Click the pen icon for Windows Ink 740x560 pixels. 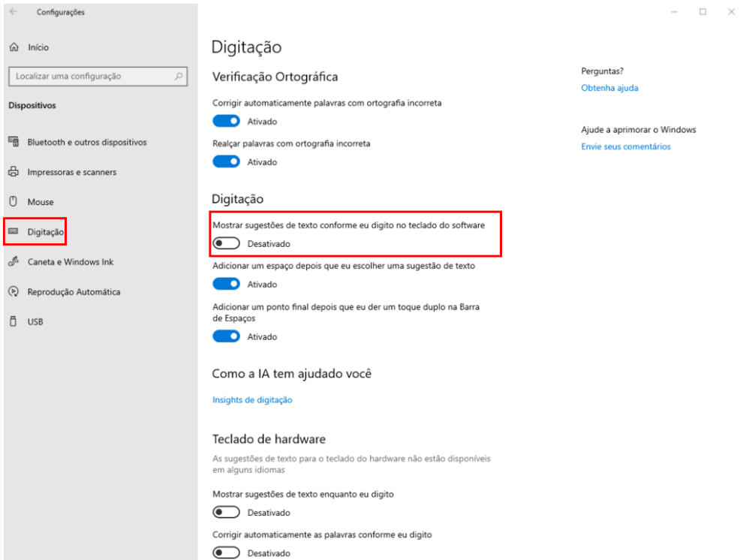14,261
